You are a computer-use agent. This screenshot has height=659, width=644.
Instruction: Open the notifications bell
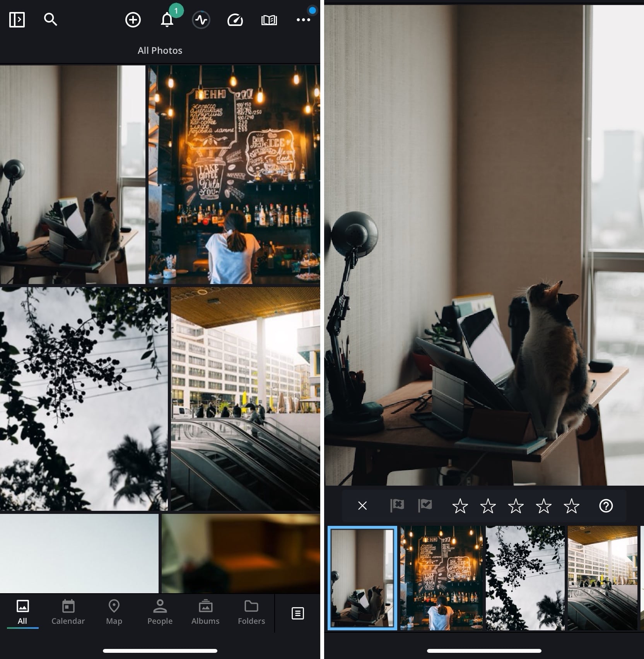tap(167, 19)
